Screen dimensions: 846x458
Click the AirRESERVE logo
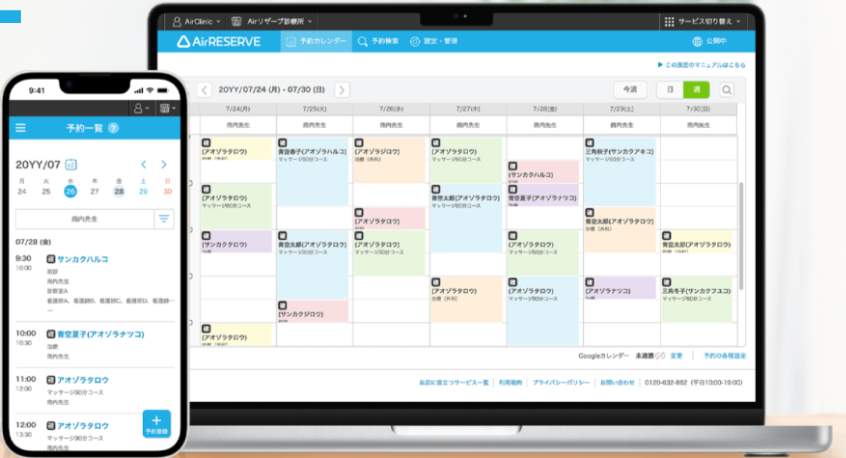[x=218, y=42]
